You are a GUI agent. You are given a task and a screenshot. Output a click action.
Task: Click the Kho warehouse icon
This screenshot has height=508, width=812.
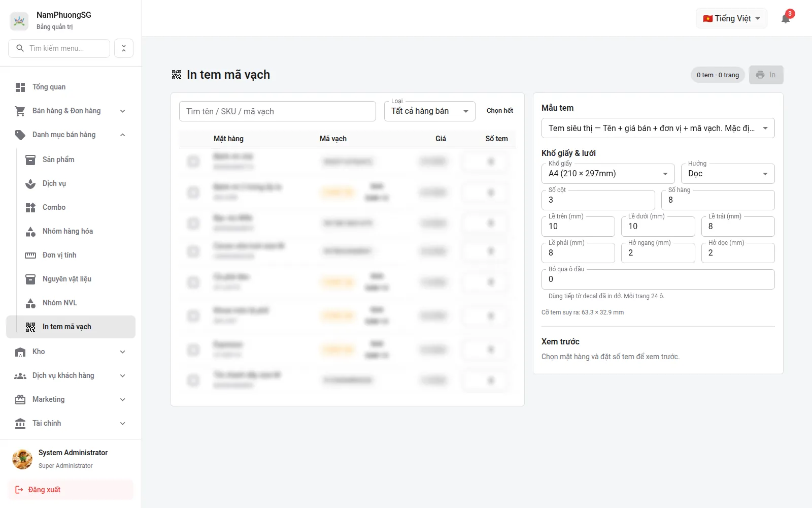point(20,352)
